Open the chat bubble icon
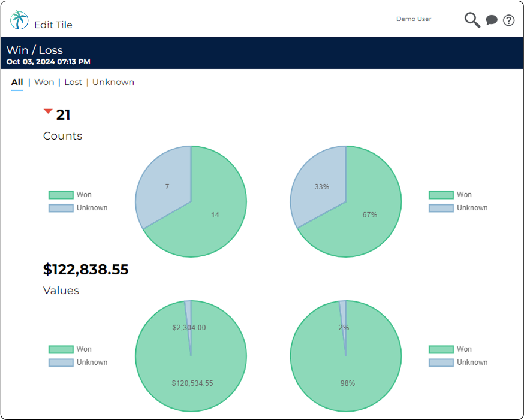Screen dimensions: 524x420 [x=492, y=20]
